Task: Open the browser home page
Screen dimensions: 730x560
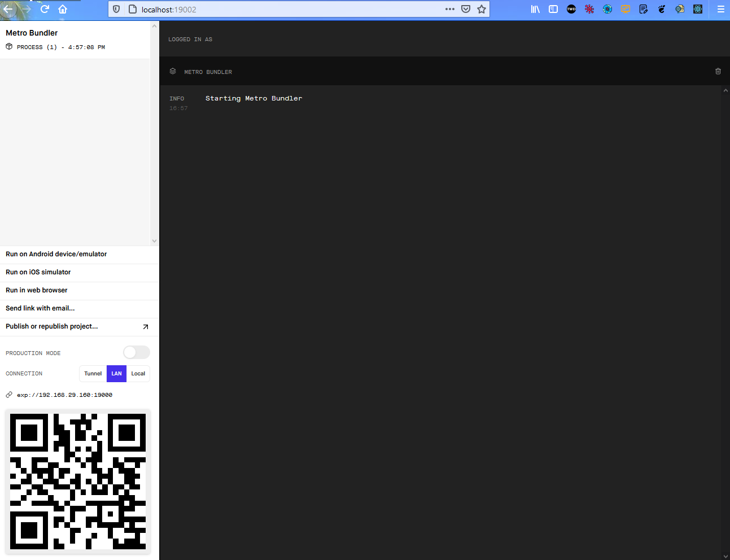Action: point(63,9)
